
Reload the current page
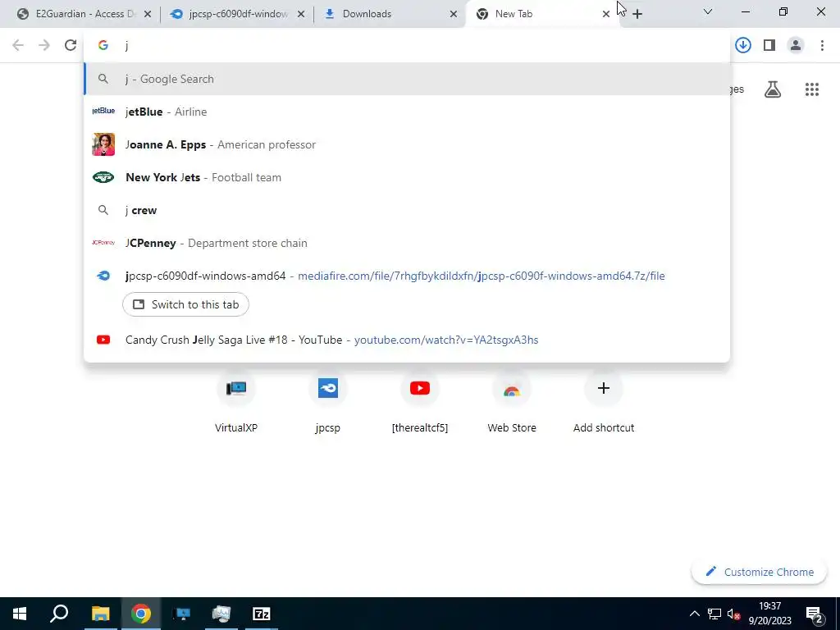71,45
